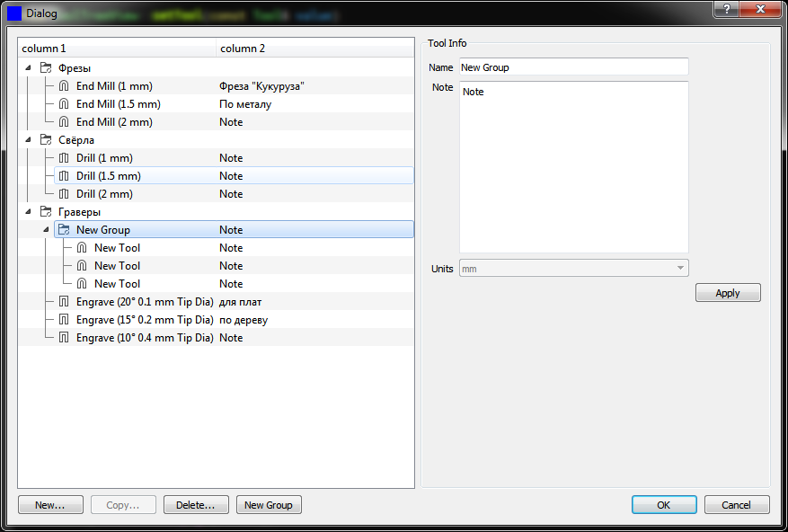Click the engraver icon for Engrave (20° 0.1 mm Tip Dia)
This screenshot has height=532, width=788.
pos(64,302)
